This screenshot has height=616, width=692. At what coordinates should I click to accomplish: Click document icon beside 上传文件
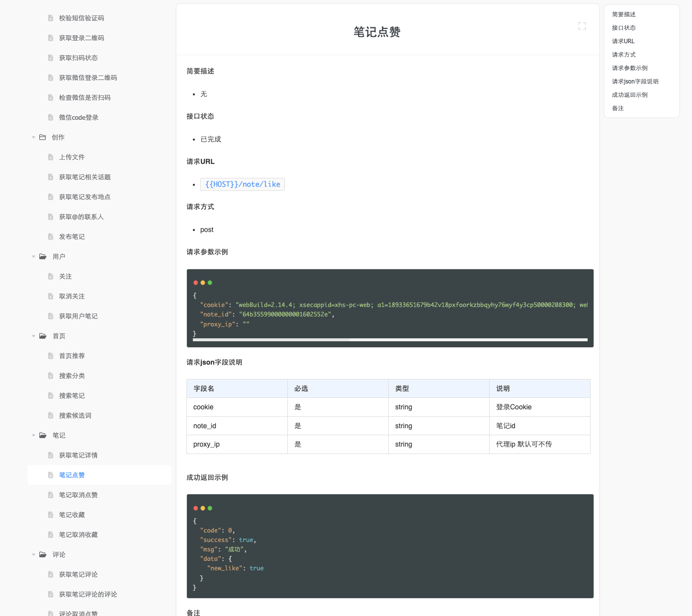coord(51,157)
